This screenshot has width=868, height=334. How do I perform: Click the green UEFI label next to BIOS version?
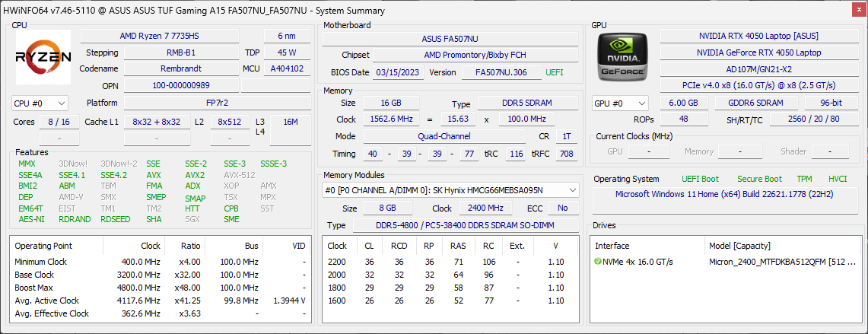click(555, 72)
